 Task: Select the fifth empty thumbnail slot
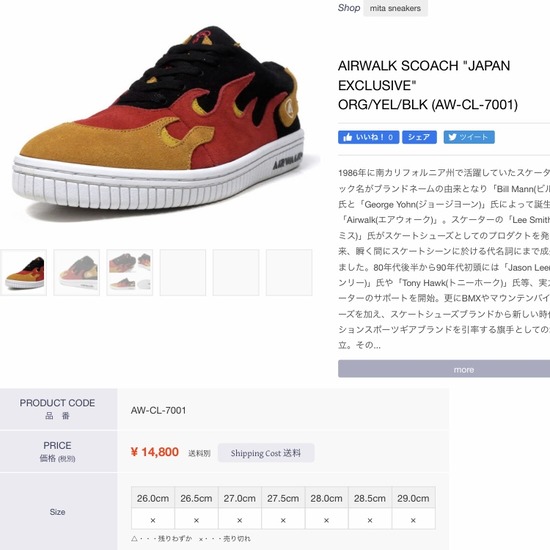(236, 273)
